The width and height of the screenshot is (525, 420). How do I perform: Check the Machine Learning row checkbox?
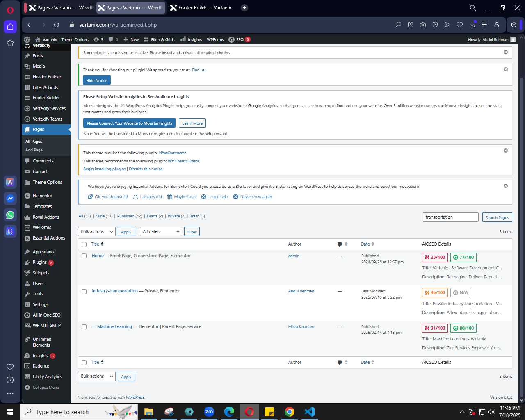84,327
